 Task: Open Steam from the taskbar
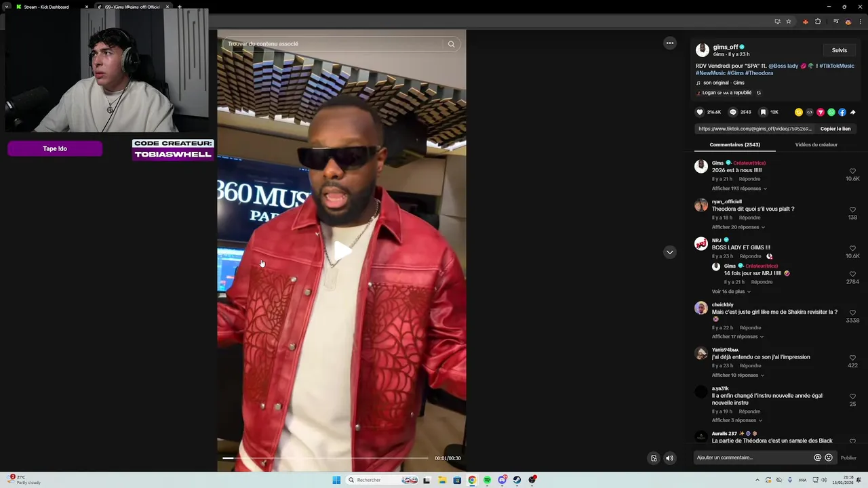pos(517,480)
